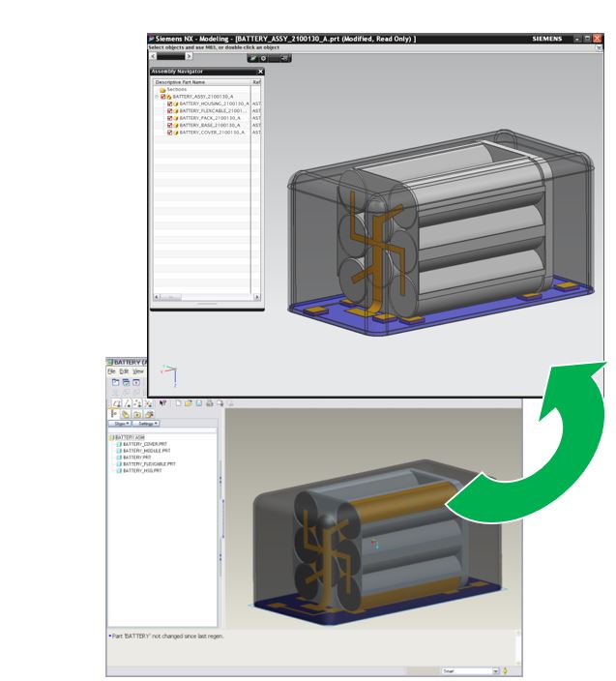This screenshot has height=681, width=616.
Task: Click the circular target icon in the NX toolbar
Action: coord(263,58)
